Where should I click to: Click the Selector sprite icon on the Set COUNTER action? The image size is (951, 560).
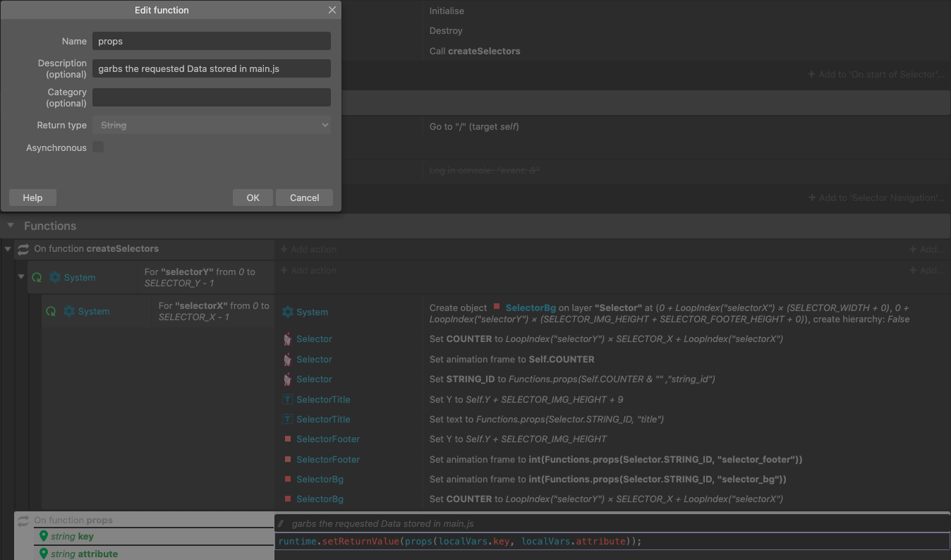coord(287,339)
